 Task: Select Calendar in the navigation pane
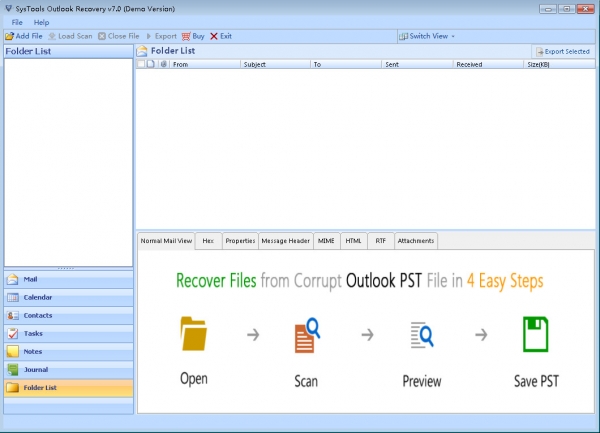[69, 298]
